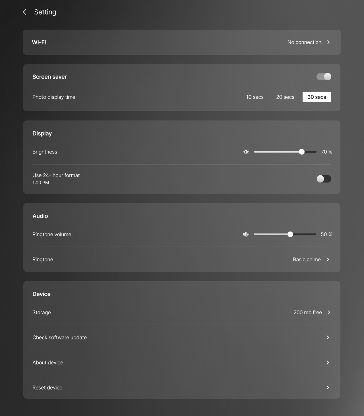Click the ringtone volume speaker icon
The height and width of the screenshot is (416, 364).
tap(246, 234)
